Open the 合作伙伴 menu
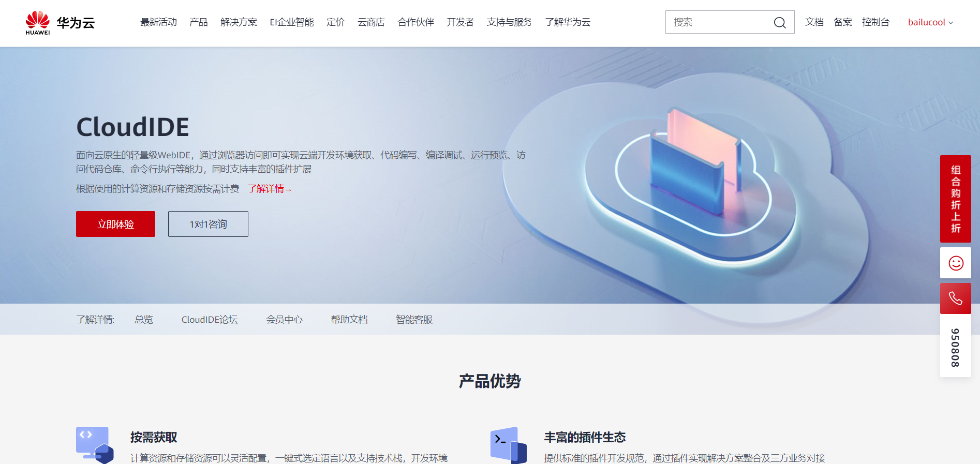 [416, 22]
